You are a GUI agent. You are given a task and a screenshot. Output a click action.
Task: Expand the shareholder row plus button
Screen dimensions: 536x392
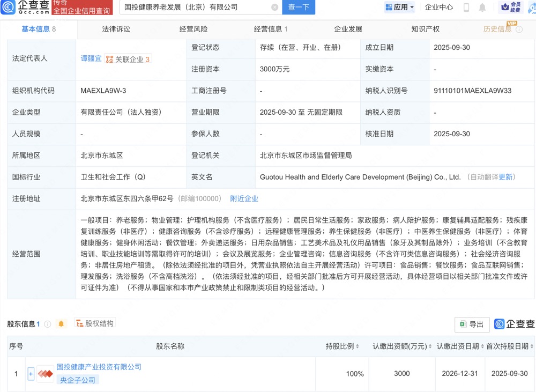[x=31, y=374]
